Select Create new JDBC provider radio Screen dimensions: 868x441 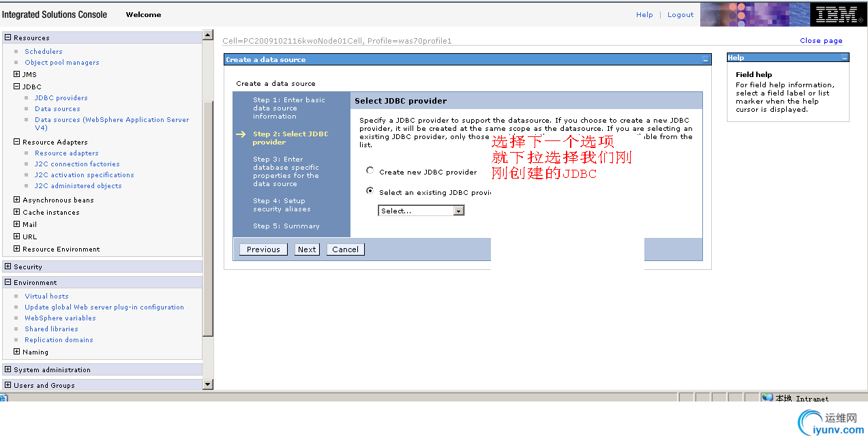(370, 171)
